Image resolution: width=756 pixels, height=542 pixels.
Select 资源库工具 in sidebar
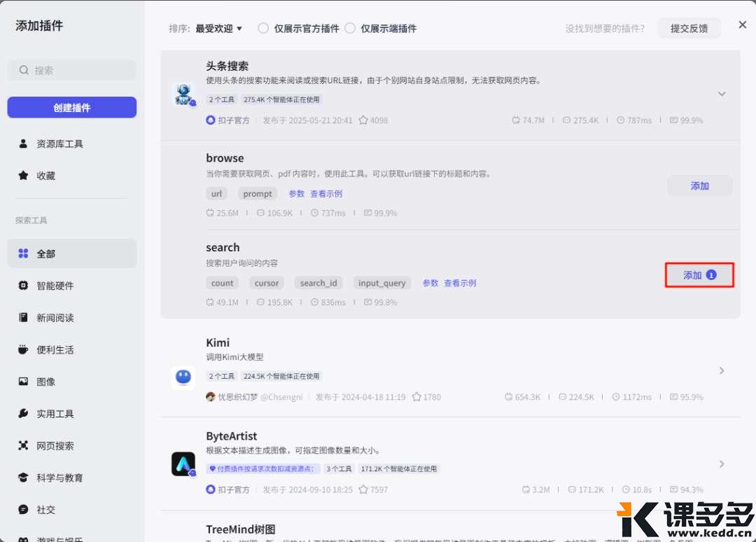tap(72, 144)
